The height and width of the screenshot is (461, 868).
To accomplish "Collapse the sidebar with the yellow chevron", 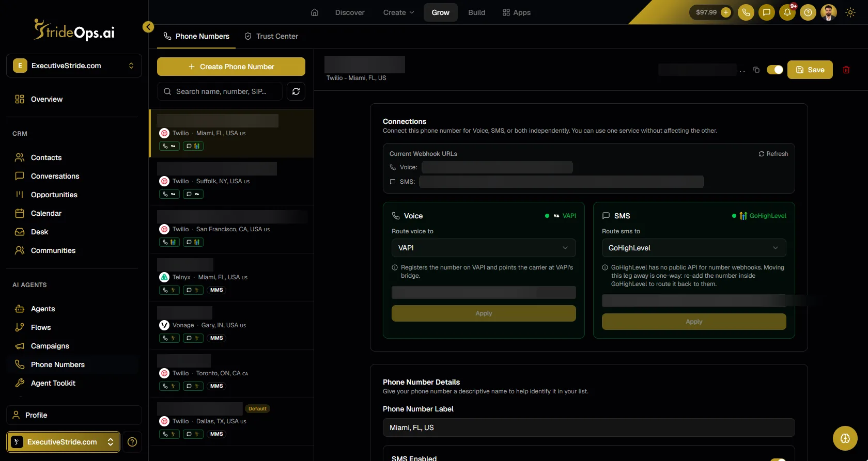I will pos(148,27).
